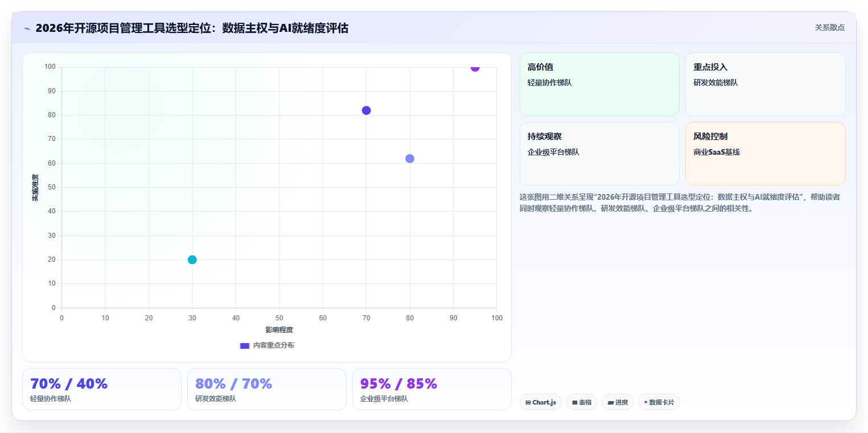Click the 企业级平台梯队 label under 95% / 85%
The height and width of the screenshot is (433, 868).
(x=384, y=399)
